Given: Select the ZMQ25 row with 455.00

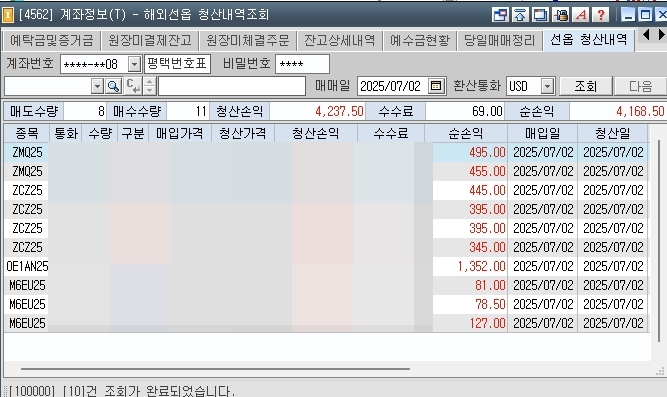Looking at the screenshot, I should coord(326,171).
